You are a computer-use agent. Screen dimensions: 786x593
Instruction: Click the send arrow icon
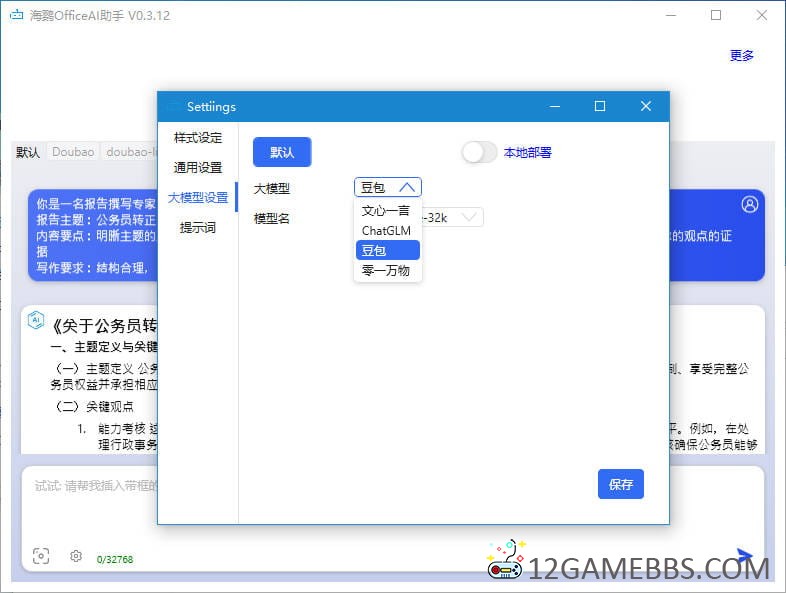tap(745, 554)
